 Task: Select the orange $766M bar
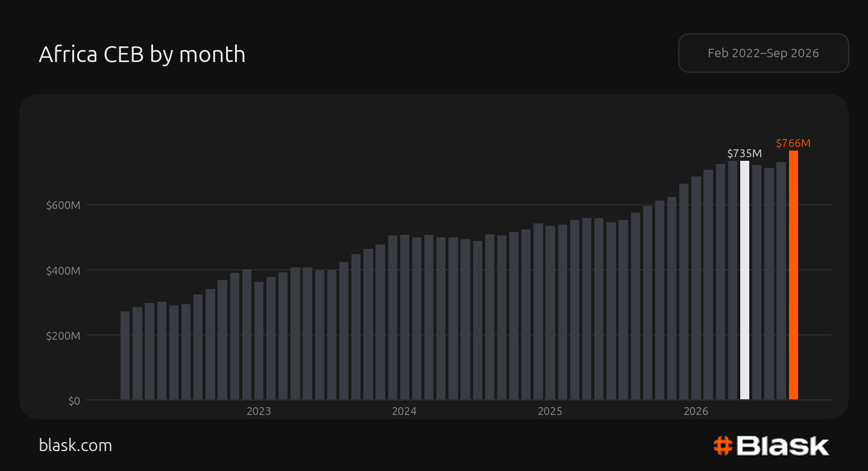click(793, 275)
